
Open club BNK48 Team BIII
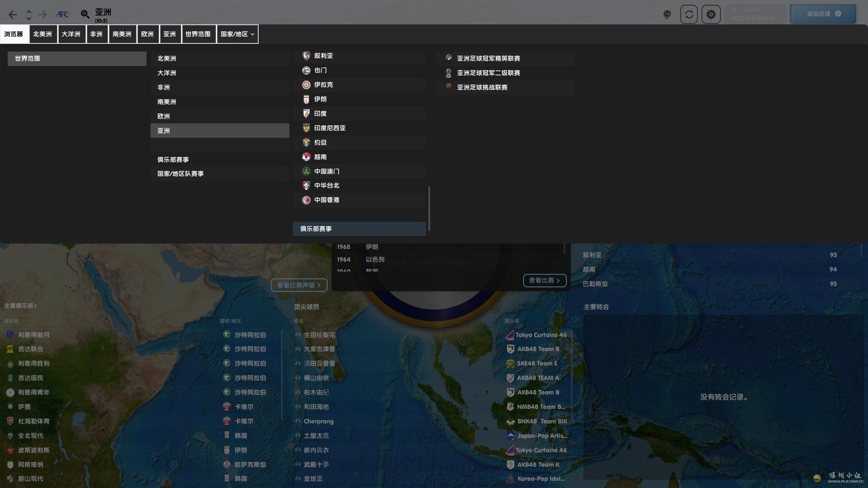pos(542,421)
